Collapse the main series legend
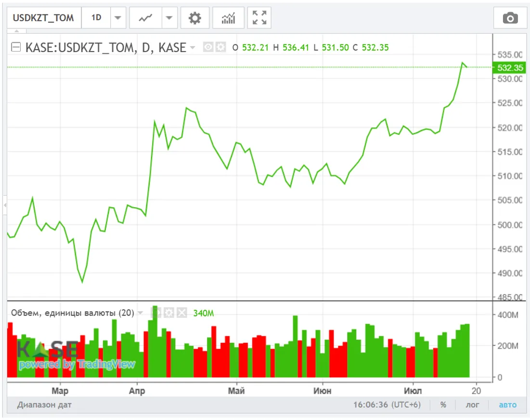 [16, 47]
